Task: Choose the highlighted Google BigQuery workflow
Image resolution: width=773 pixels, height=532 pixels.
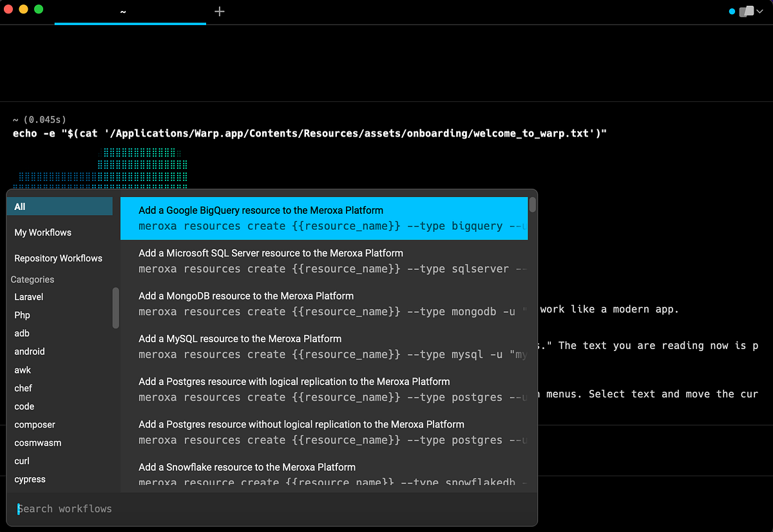Action: 322,218
